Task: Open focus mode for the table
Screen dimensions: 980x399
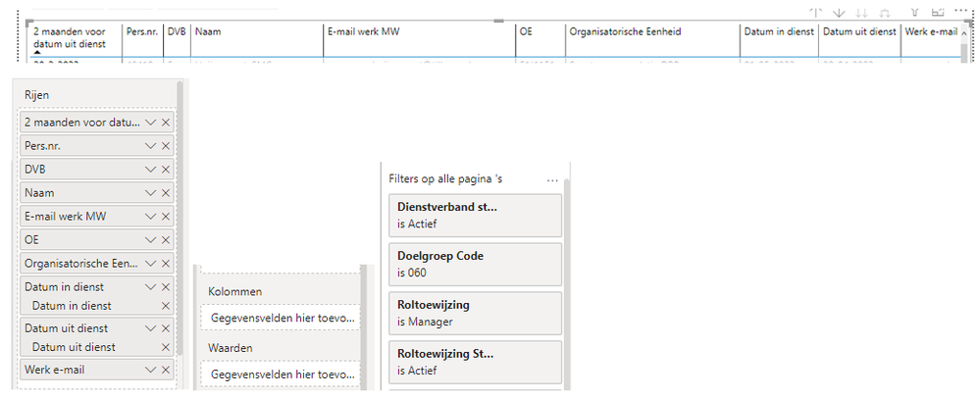Action: point(937,13)
